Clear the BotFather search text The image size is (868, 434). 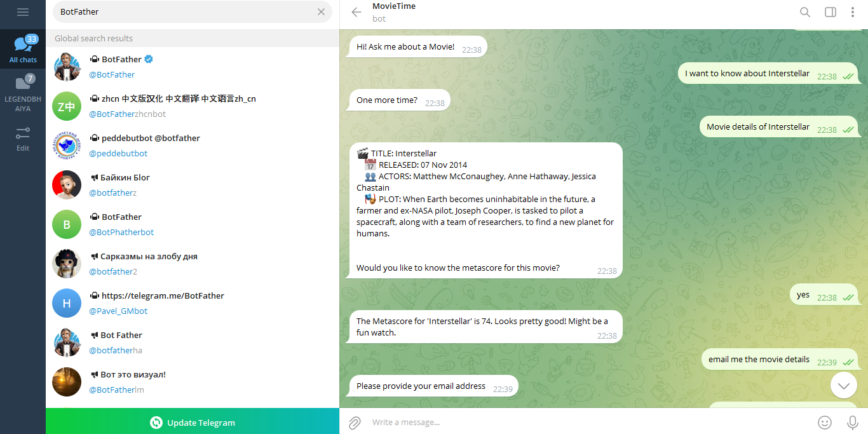pyautogui.click(x=321, y=11)
